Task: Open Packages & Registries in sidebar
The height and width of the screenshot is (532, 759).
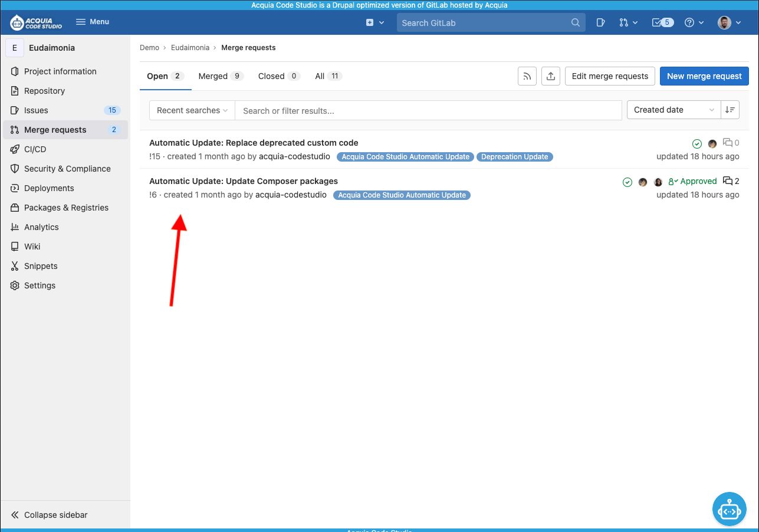Action: tap(65, 208)
